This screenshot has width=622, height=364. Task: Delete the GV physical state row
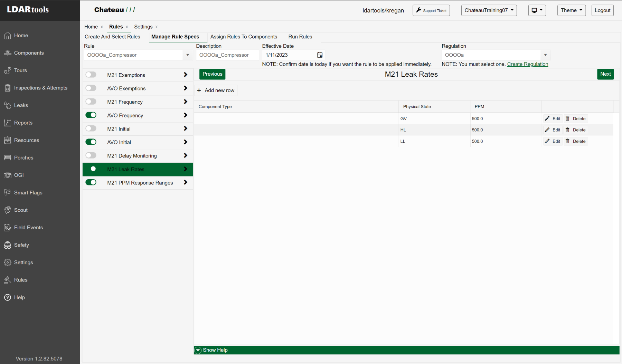576,118
